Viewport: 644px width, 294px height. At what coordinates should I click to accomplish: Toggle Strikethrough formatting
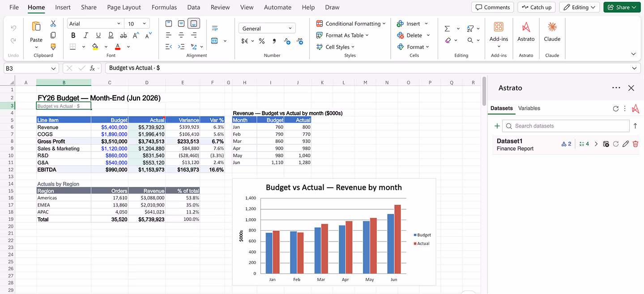pyautogui.click(x=124, y=35)
